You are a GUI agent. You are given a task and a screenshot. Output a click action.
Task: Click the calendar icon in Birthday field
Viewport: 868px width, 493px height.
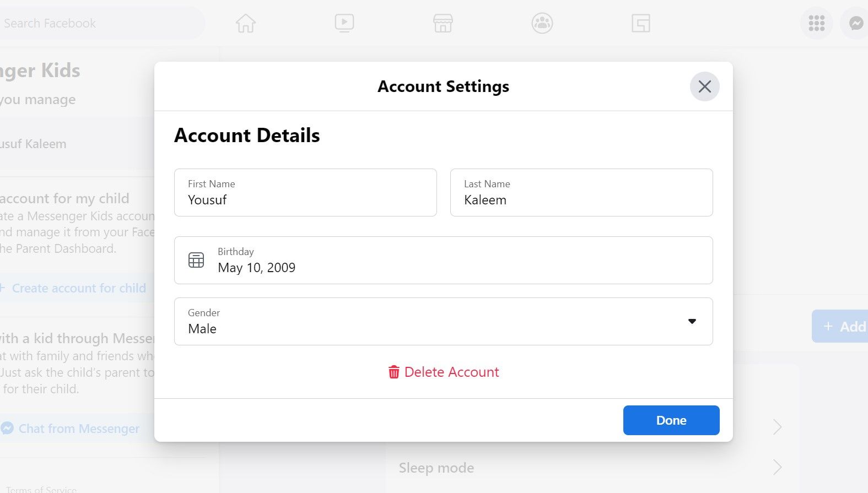(196, 260)
